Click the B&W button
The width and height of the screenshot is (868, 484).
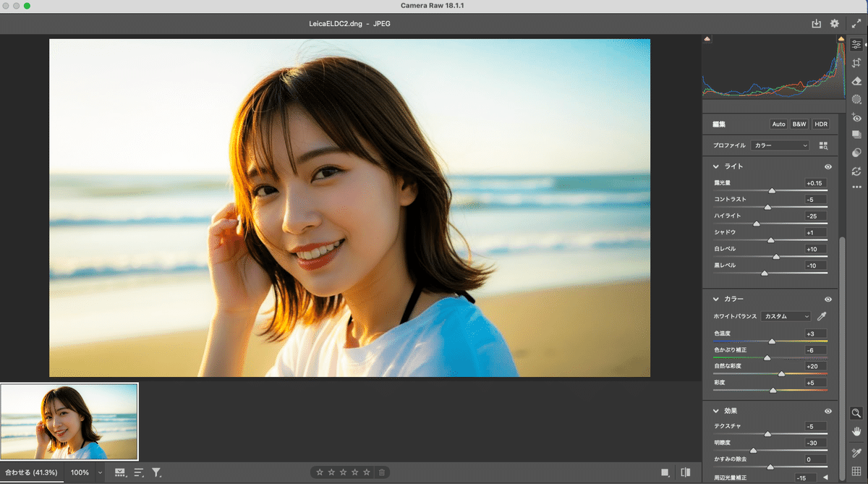799,124
